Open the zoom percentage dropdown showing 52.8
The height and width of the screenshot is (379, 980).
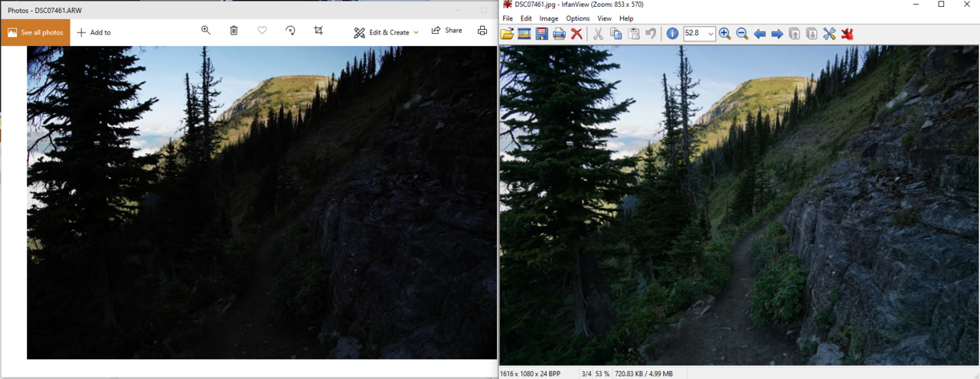coord(710,34)
